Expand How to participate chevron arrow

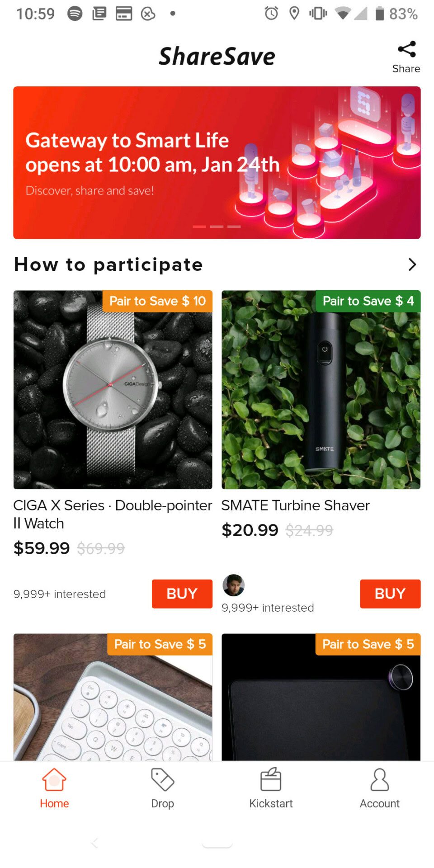click(412, 264)
